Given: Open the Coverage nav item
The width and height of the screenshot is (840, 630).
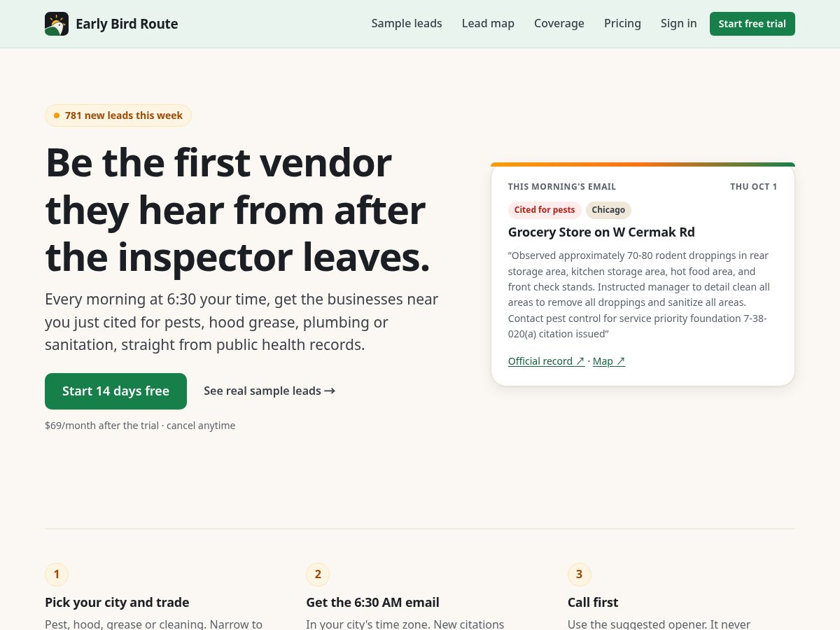Looking at the screenshot, I should pos(559,23).
